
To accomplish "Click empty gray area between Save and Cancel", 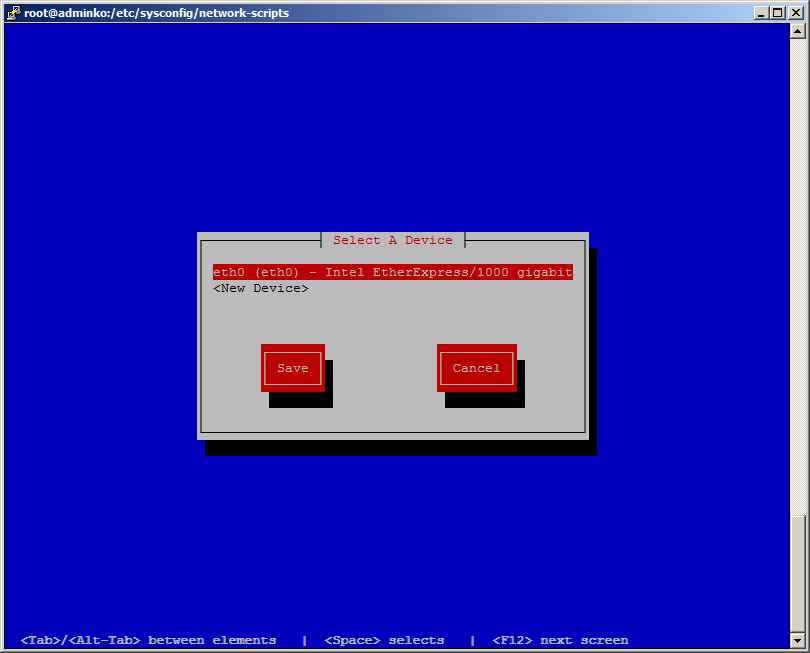I will (384, 368).
